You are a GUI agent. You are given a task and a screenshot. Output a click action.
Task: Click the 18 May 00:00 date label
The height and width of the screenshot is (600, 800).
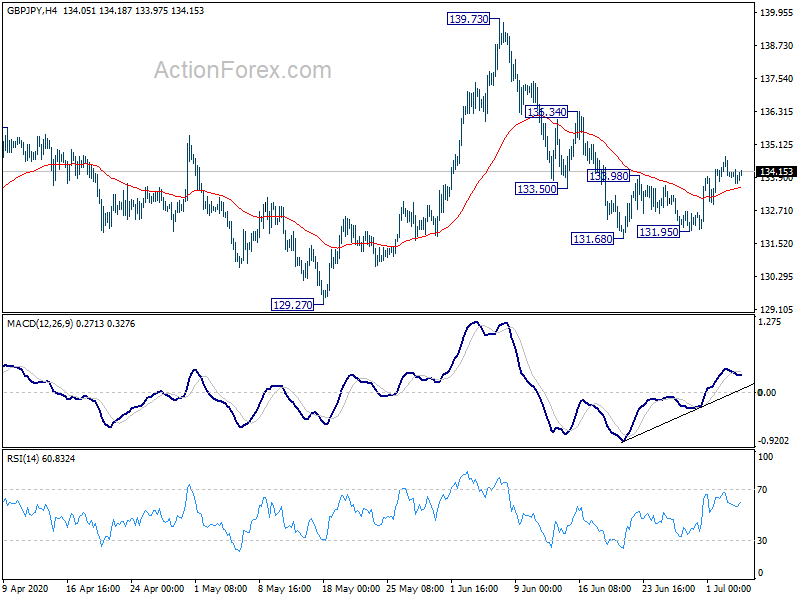(351, 589)
